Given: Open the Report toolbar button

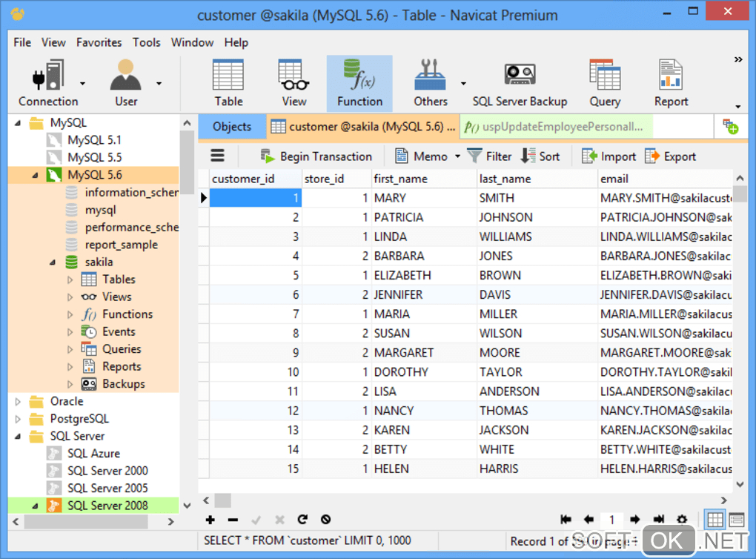Looking at the screenshot, I should [671, 83].
